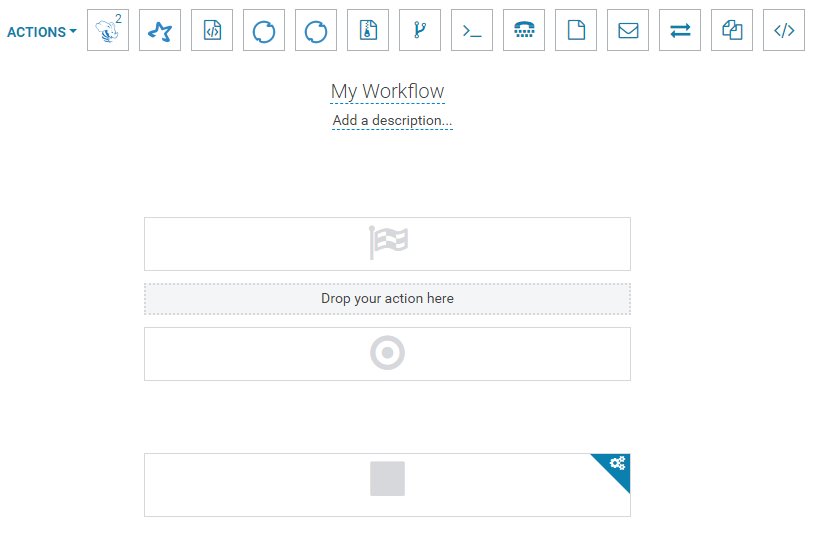826x537 pixels.
Task: Select the sub-workflow fork icon
Action: (x=420, y=30)
